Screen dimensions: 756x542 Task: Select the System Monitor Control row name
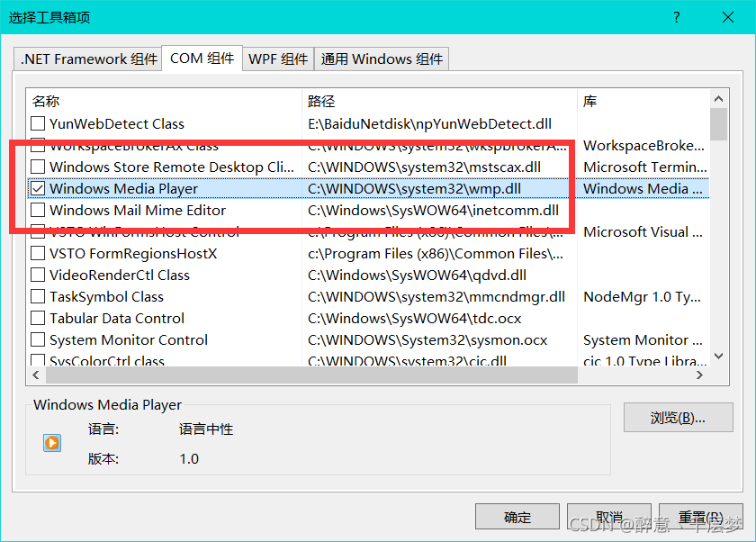coord(128,340)
